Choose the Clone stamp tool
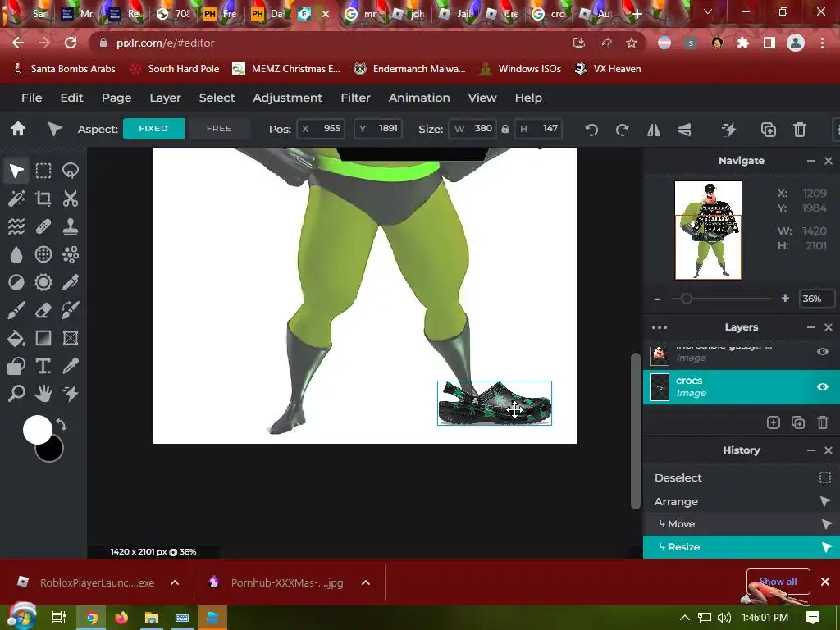The height and width of the screenshot is (630, 840). pyautogui.click(x=71, y=226)
